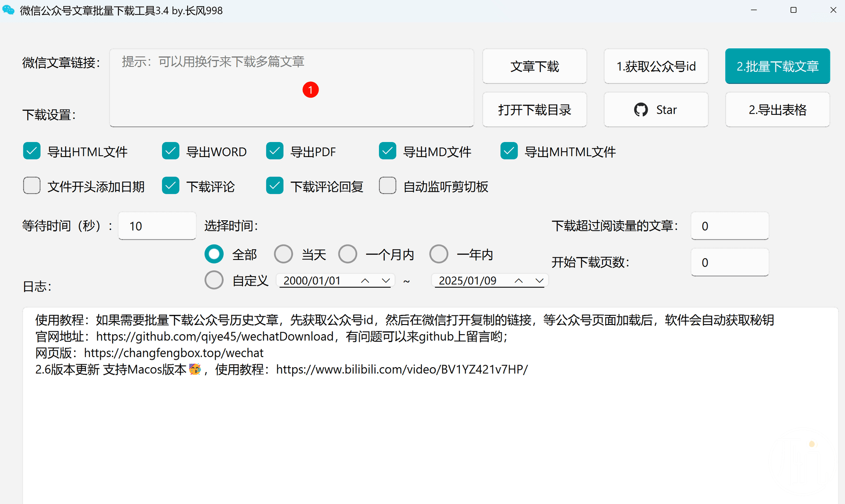
Task: Click the WeChat app icon in title bar
Action: 8,10
